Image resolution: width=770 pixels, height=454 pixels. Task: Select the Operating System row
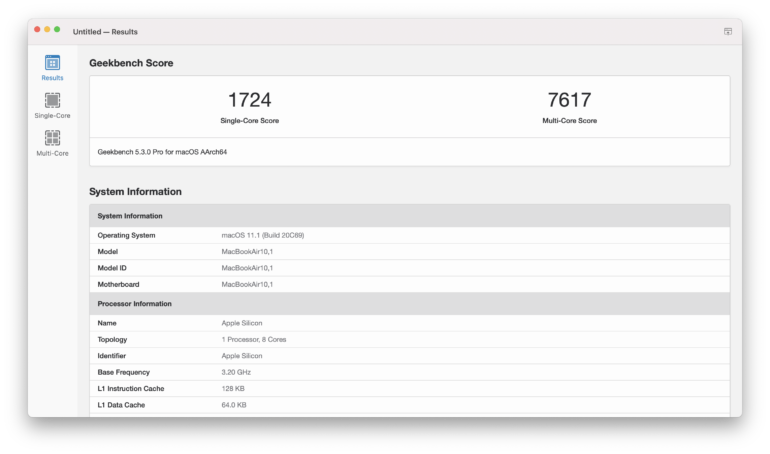(x=409, y=235)
